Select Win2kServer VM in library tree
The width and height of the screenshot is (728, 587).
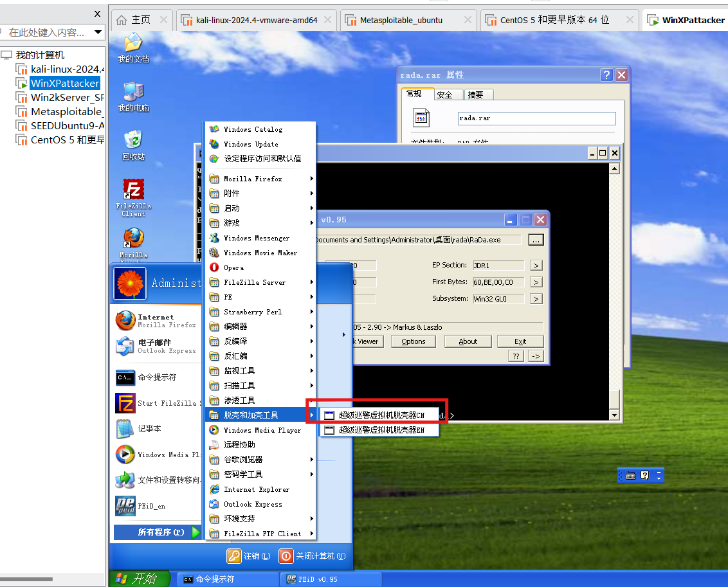(60, 98)
